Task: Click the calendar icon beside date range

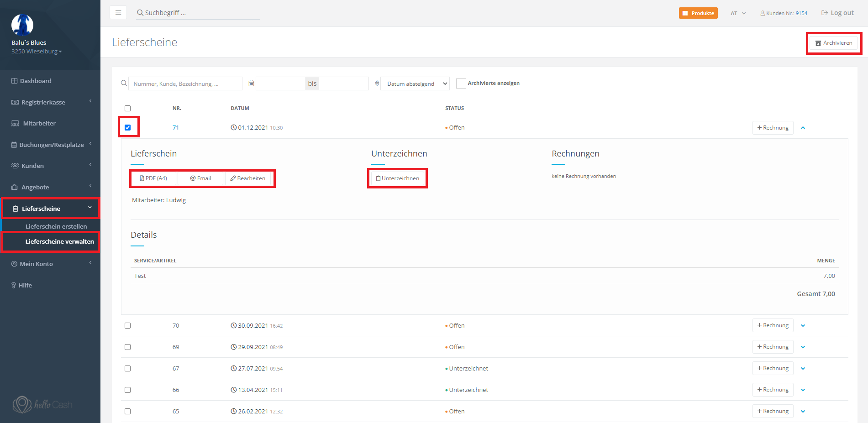Action: 251,84
